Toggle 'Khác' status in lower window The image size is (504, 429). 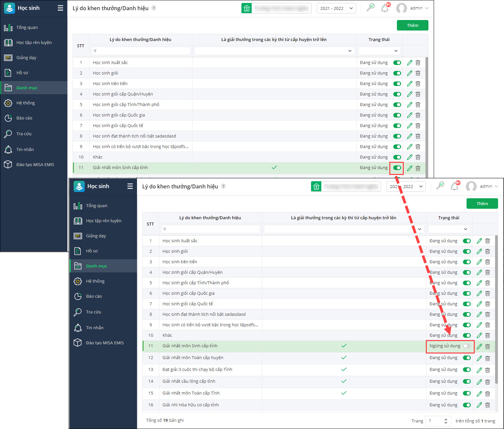coord(467,335)
